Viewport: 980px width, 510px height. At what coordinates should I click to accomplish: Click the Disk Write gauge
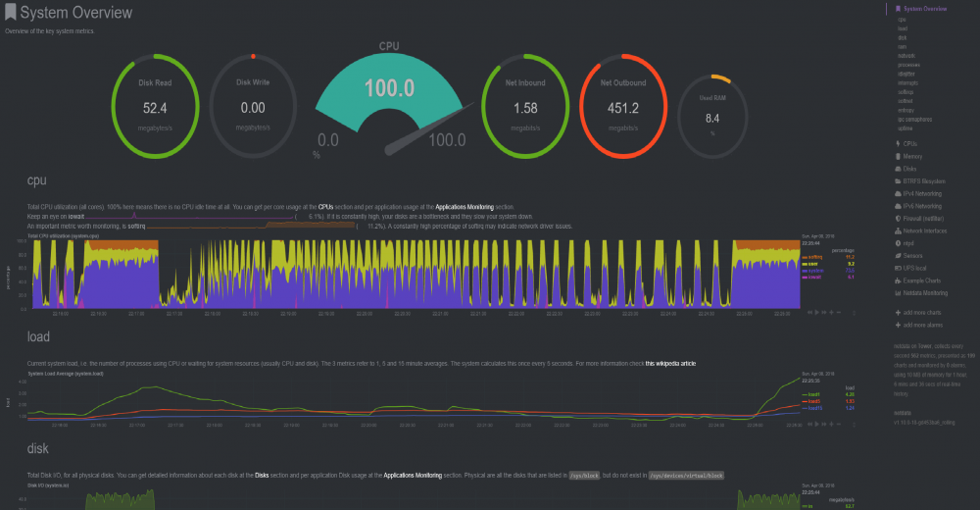tap(253, 106)
